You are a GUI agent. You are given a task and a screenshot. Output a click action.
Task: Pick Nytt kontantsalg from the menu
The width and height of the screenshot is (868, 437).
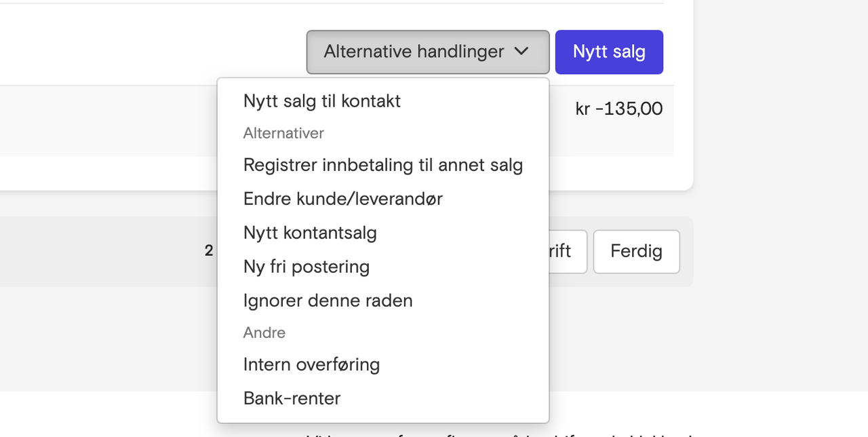(x=310, y=233)
